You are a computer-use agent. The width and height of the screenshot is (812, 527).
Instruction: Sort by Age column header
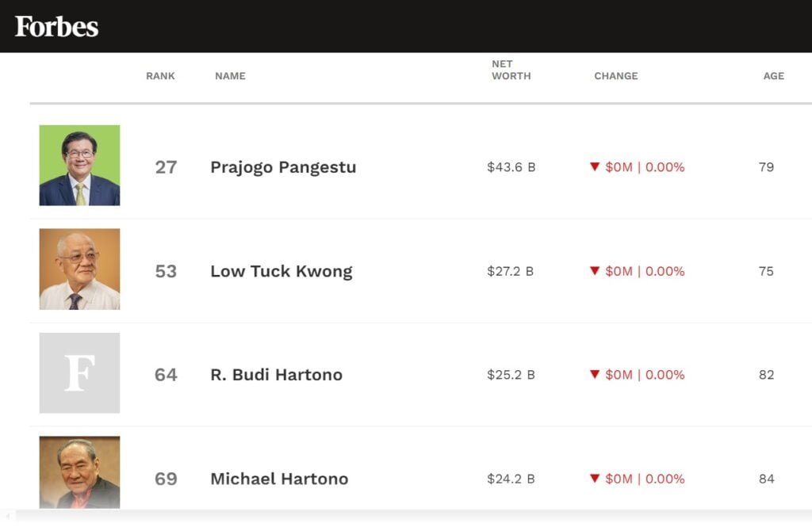(773, 76)
